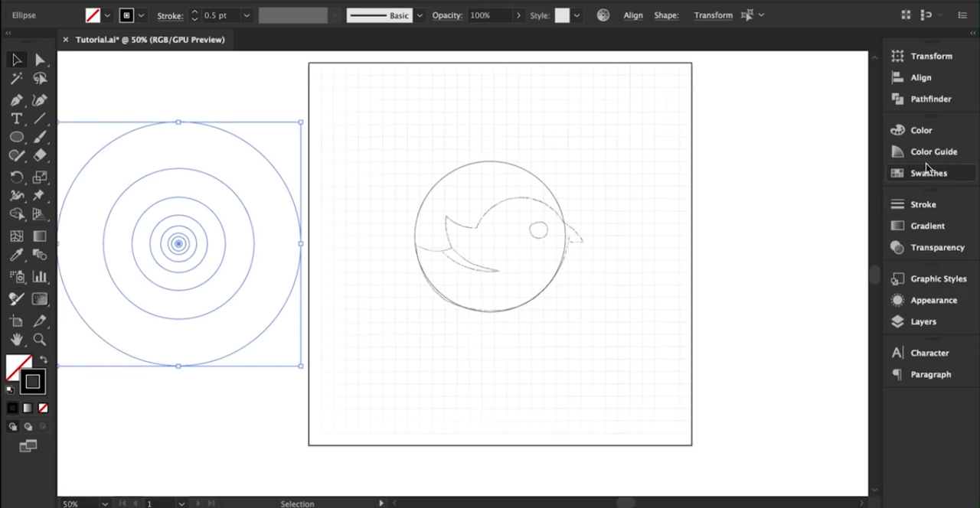Reset to default fill and stroke
The image size is (980, 508).
click(x=10, y=389)
